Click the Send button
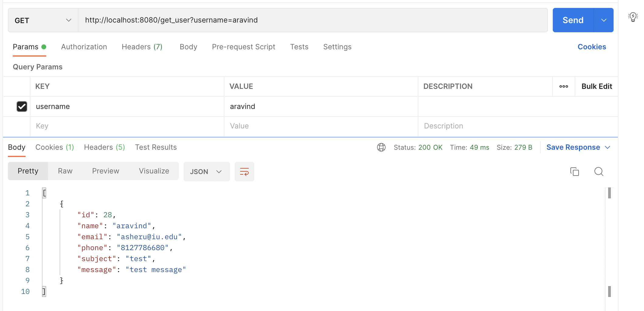Image resolution: width=644 pixels, height=311 pixels. click(573, 20)
